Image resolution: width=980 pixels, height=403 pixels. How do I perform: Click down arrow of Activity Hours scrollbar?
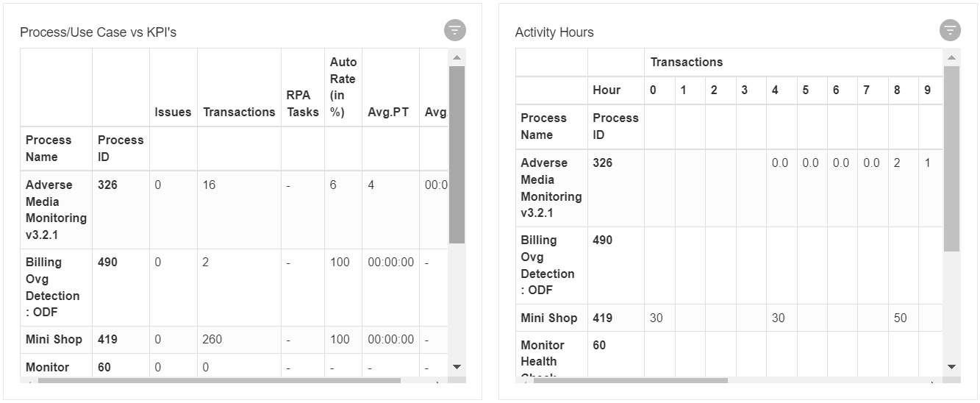click(x=952, y=366)
